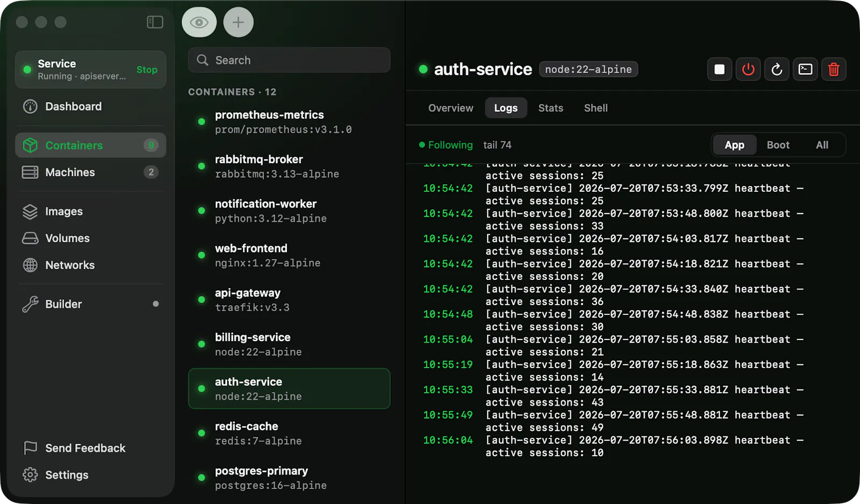Viewport: 860px width, 504px height.
Task: Open Send Feedback
Action: click(x=90, y=448)
